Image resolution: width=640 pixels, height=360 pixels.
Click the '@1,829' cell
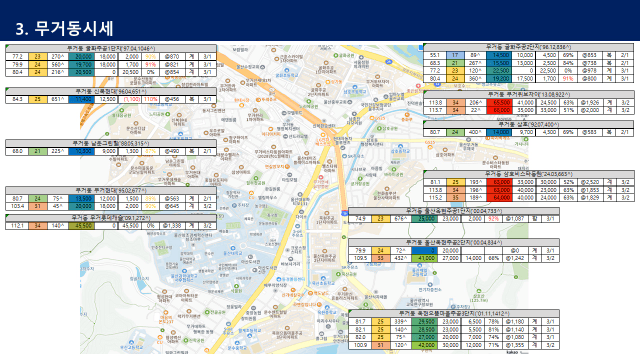click(590, 198)
